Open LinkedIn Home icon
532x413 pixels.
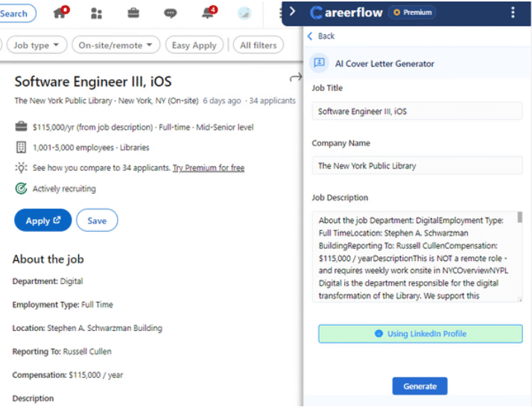60,13
